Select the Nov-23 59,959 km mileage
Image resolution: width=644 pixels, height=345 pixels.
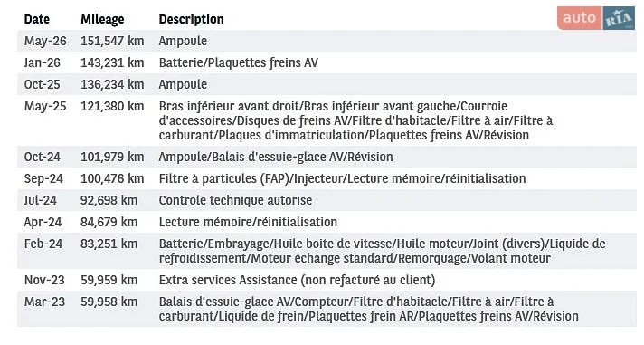(x=109, y=281)
